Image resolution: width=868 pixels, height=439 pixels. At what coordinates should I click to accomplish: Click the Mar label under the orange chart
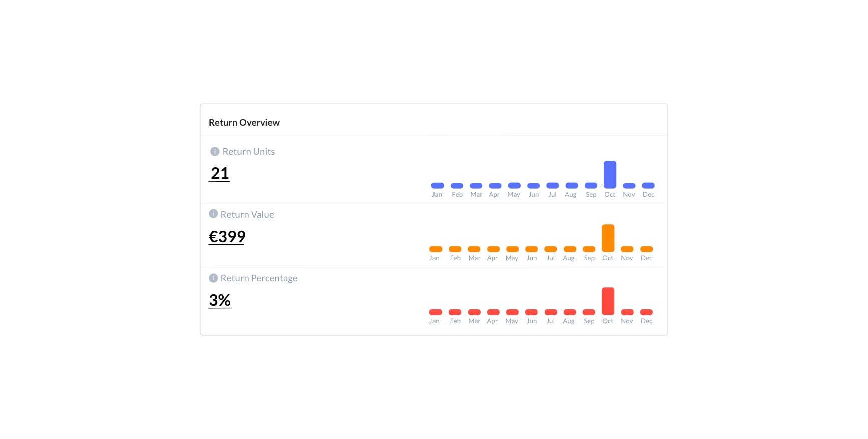[474, 258]
